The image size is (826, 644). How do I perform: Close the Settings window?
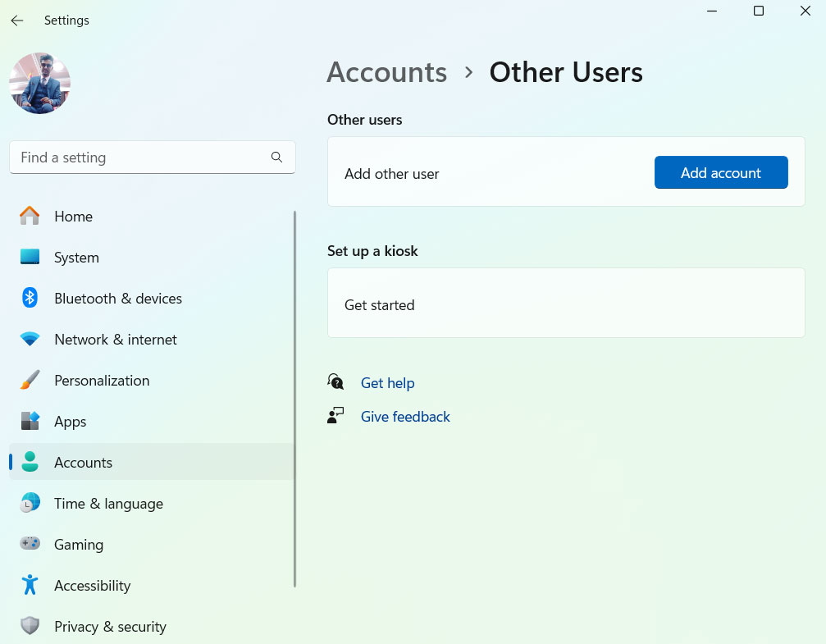805,11
